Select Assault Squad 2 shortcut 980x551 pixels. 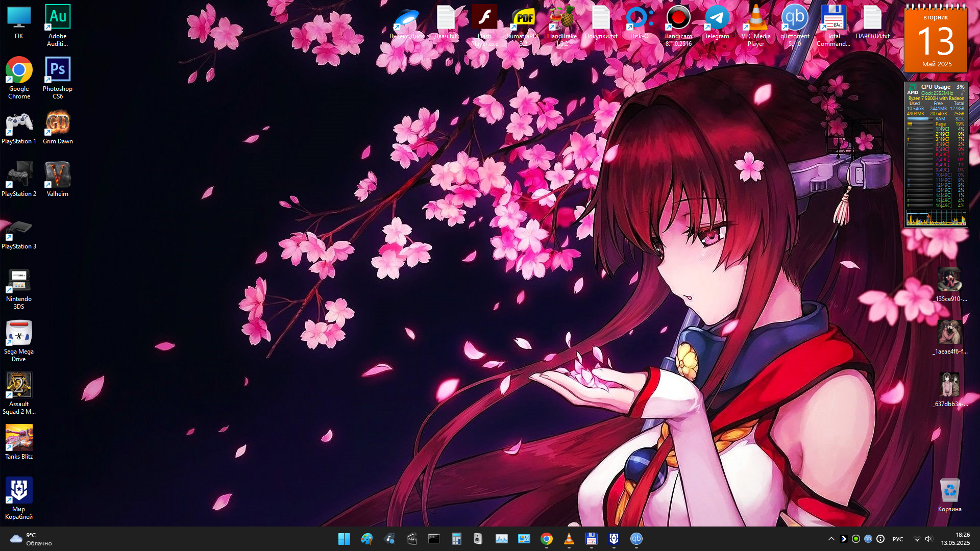click(19, 393)
